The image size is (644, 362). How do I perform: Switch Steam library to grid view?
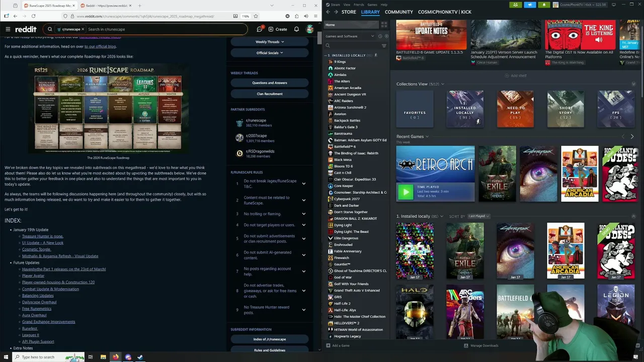coord(384,25)
